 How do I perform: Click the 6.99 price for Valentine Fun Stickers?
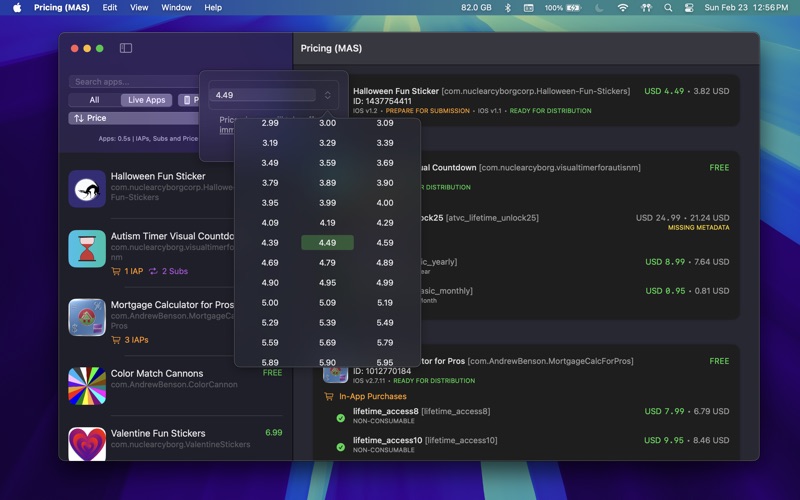tap(273, 433)
